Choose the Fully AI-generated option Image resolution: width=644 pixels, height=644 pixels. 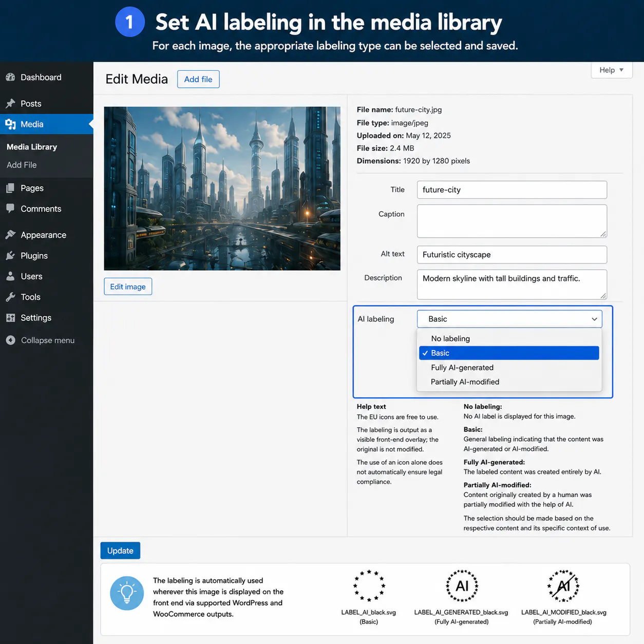click(509, 367)
